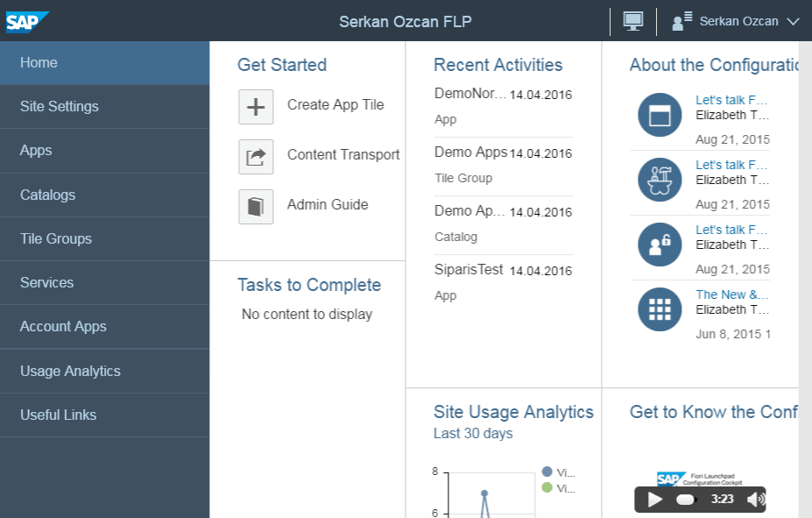Open Services from side navigation
The height and width of the screenshot is (518, 812).
click(104, 283)
